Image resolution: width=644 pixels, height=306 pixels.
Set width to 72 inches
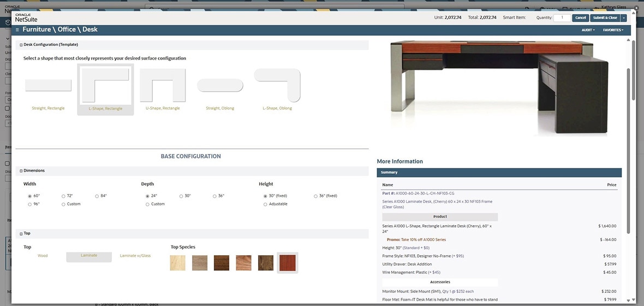[63, 196]
